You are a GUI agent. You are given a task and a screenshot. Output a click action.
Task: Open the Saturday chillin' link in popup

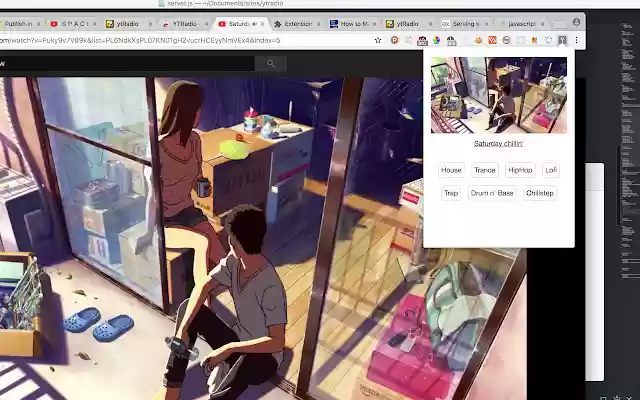click(x=498, y=143)
